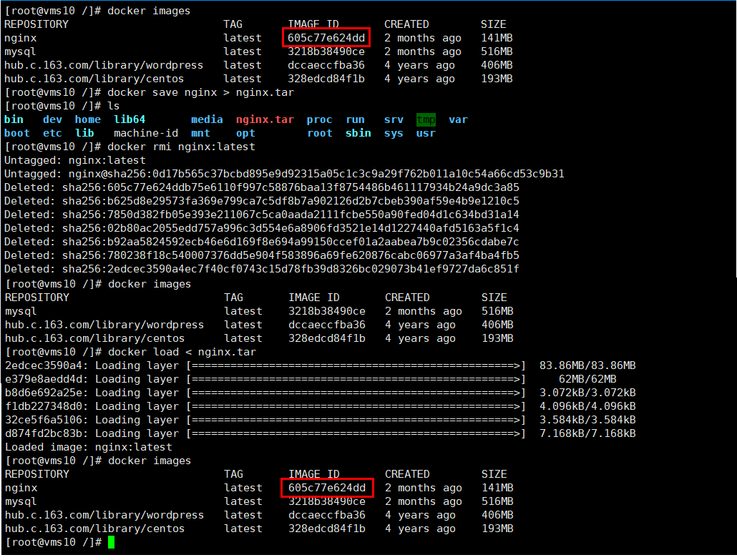Screen dimensions: 737x560
Task: Select the red 'nginx.tar' file in ls output
Action: coord(265,120)
